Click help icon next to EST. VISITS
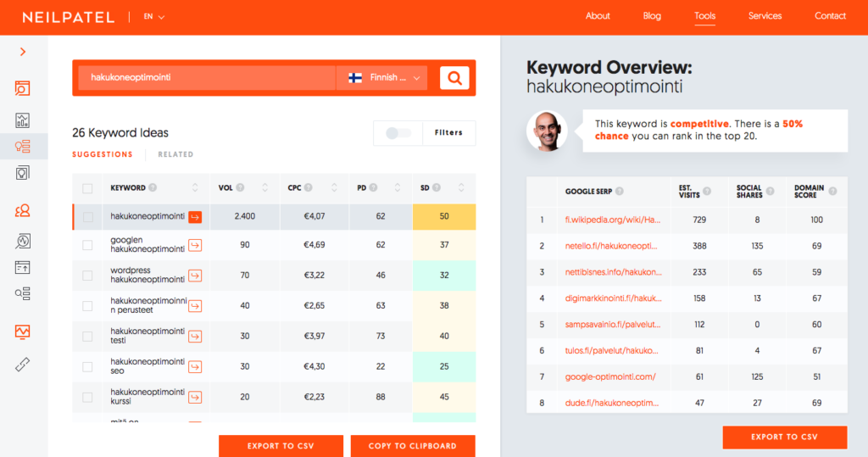 (x=707, y=191)
